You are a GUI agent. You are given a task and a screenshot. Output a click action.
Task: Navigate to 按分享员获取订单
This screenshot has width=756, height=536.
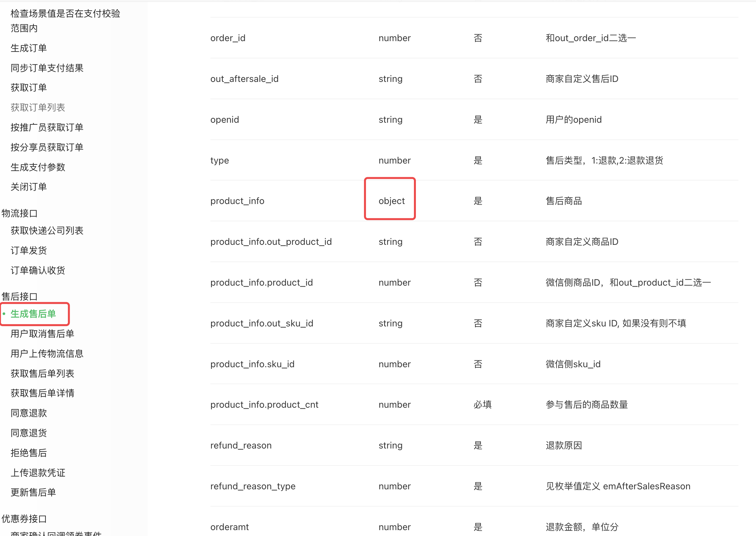pyautogui.click(x=47, y=147)
